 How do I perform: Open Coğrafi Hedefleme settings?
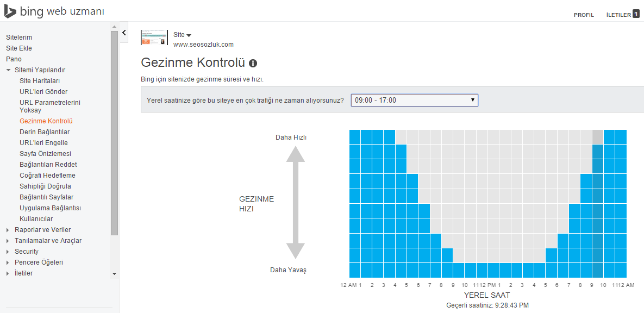[x=47, y=176]
